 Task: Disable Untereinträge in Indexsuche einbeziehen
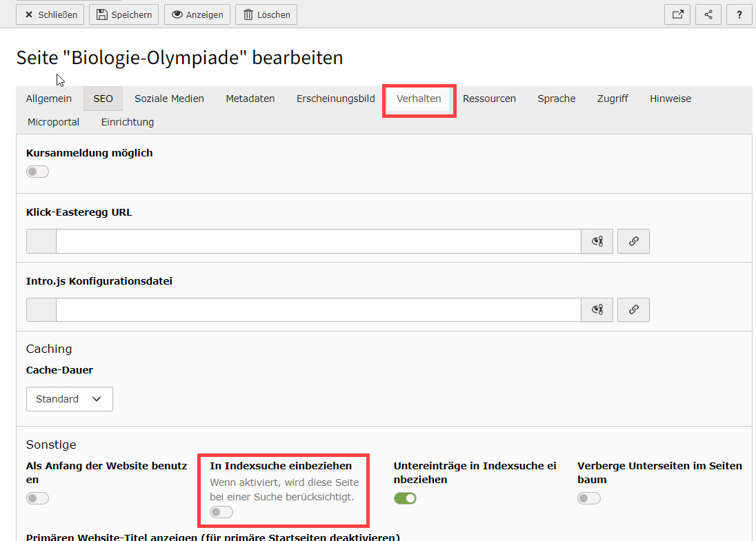point(405,498)
